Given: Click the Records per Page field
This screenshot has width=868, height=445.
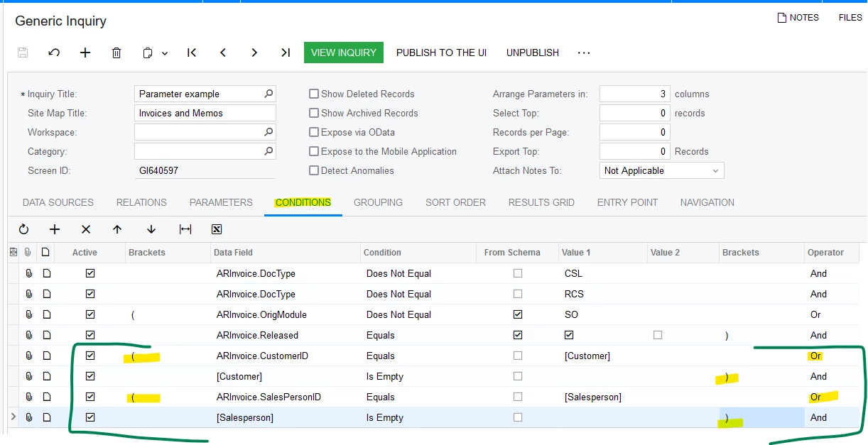Looking at the screenshot, I should pyautogui.click(x=635, y=132).
